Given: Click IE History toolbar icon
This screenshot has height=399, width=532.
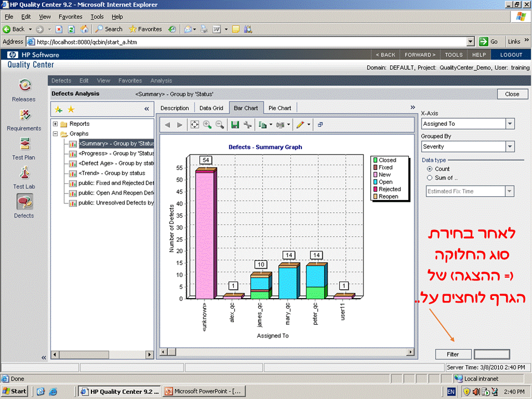Looking at the screenshot, I should (172, 29).
